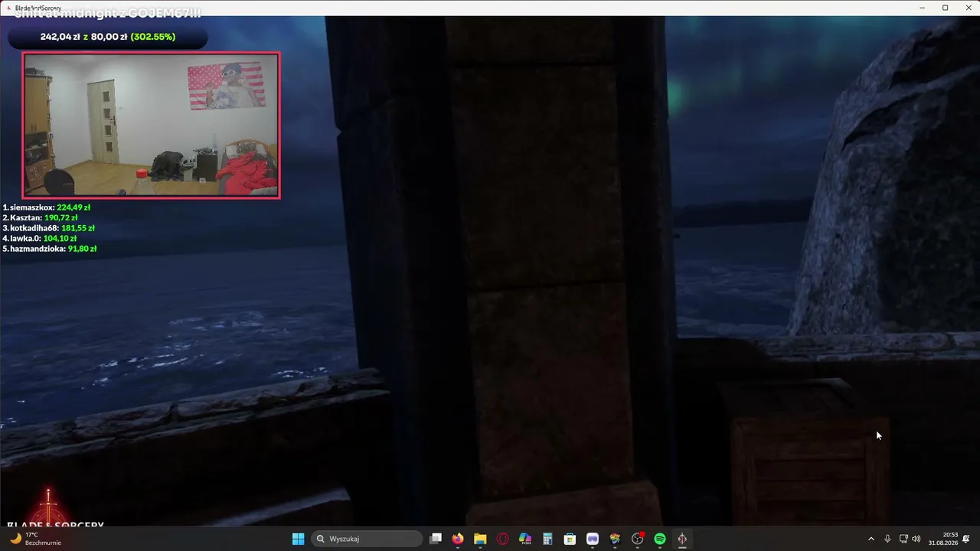Open the notification center bell icon
This screenshot has height=551, width=980.
pyautogui.click(x=967, y=539)
